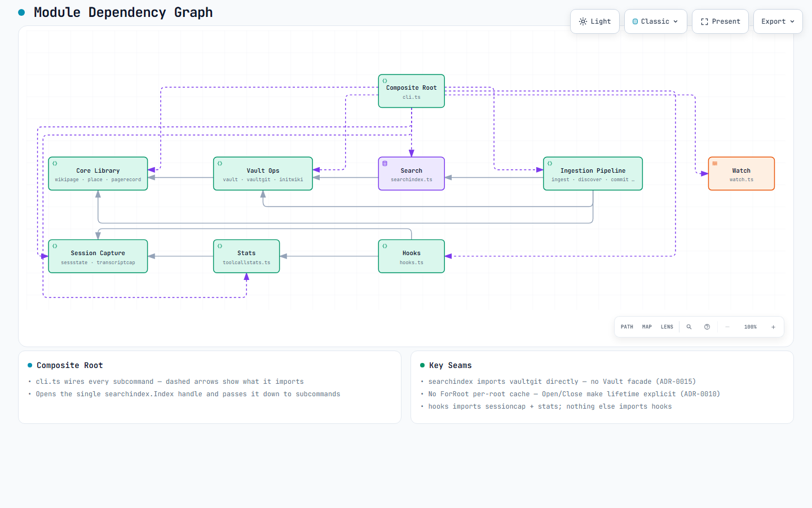Click the 'searchindex imports vaultgit directly' bullet
812x508 pixels.
pos(562,382)
